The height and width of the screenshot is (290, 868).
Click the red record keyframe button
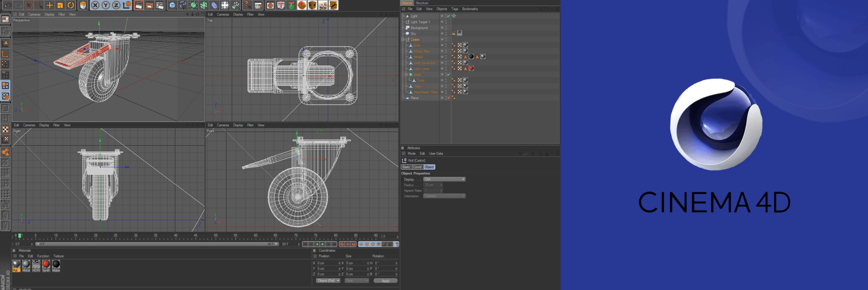(342, 244)
